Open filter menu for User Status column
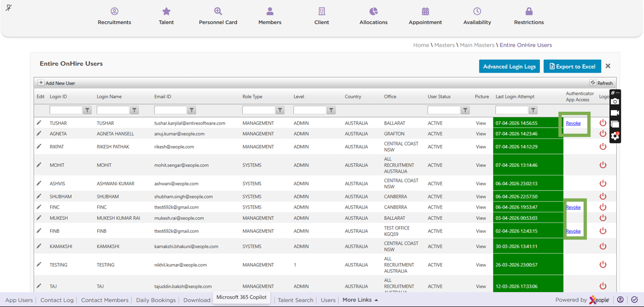 465,110
